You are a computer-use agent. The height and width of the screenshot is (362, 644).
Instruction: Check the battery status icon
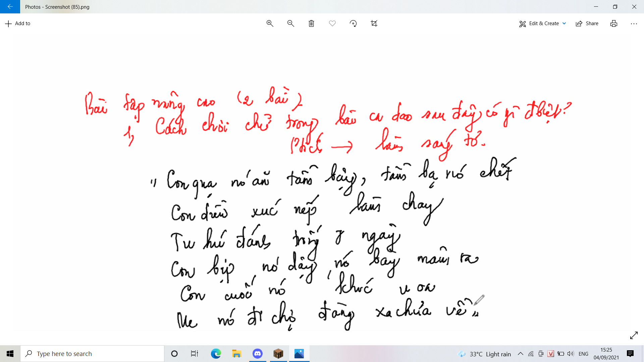click(x=560, y=354)
